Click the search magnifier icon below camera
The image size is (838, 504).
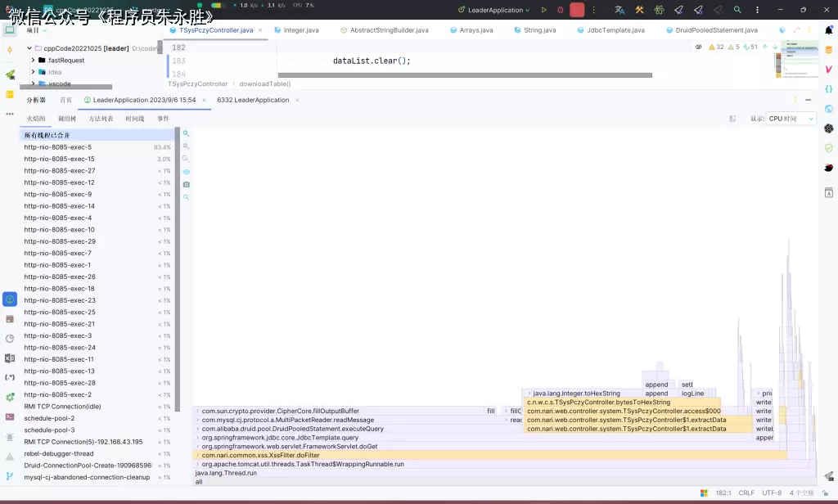coord(186,197)
